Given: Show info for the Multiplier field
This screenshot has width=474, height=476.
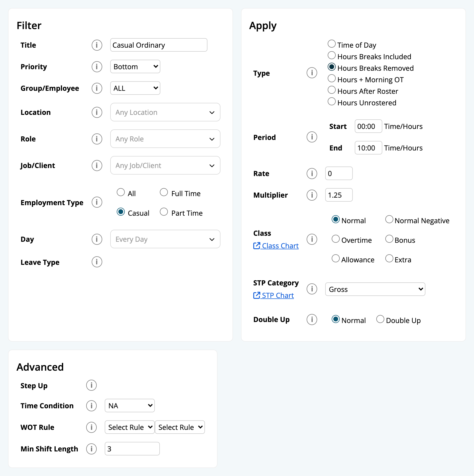Looking at the screenshot, I should pyautogui.click(x=312, y=195).
